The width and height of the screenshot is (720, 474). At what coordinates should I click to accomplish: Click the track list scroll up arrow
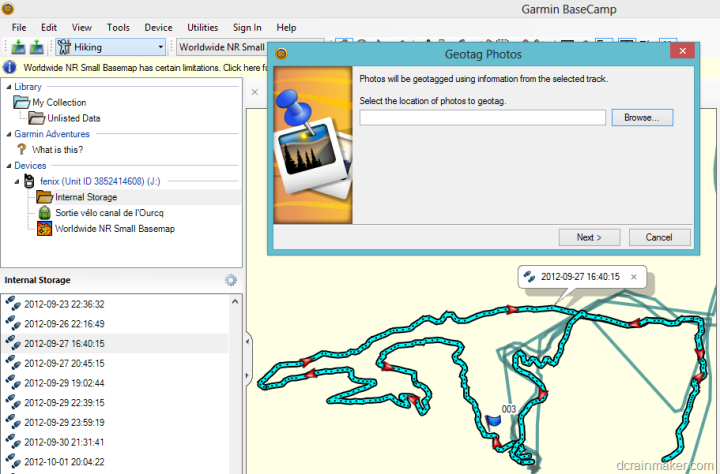(x=235, y=302)
